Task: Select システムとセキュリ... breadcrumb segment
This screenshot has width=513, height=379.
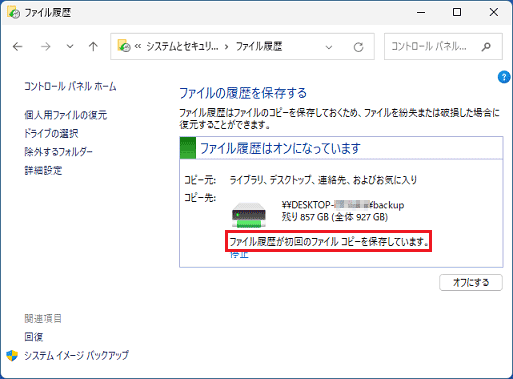Action: [182, 46]
